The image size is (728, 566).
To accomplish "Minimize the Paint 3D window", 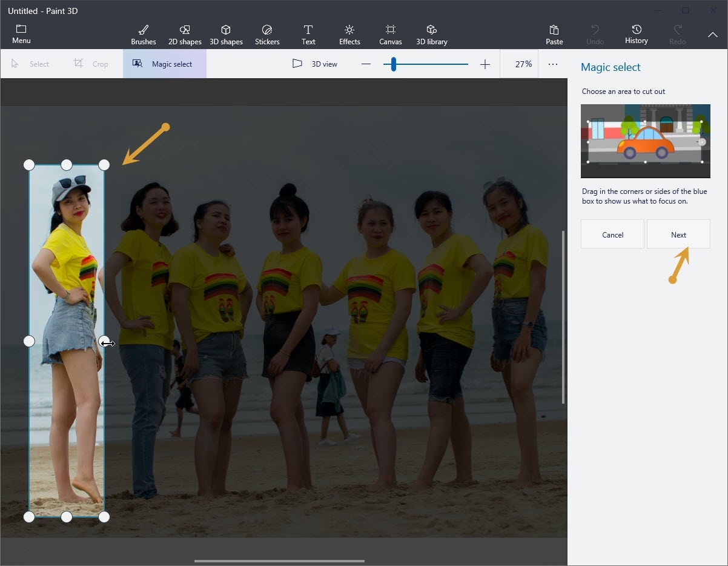I will pos(658,10).
